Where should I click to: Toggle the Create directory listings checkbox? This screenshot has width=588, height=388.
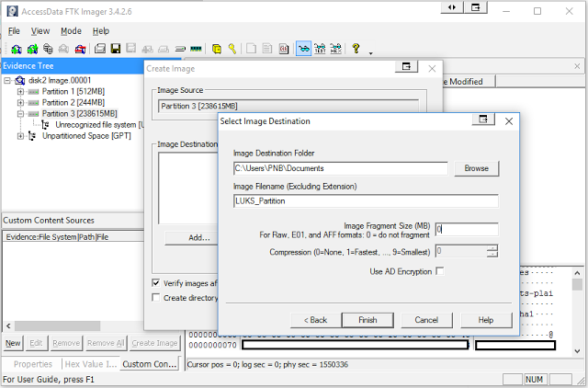pos(156,298)
